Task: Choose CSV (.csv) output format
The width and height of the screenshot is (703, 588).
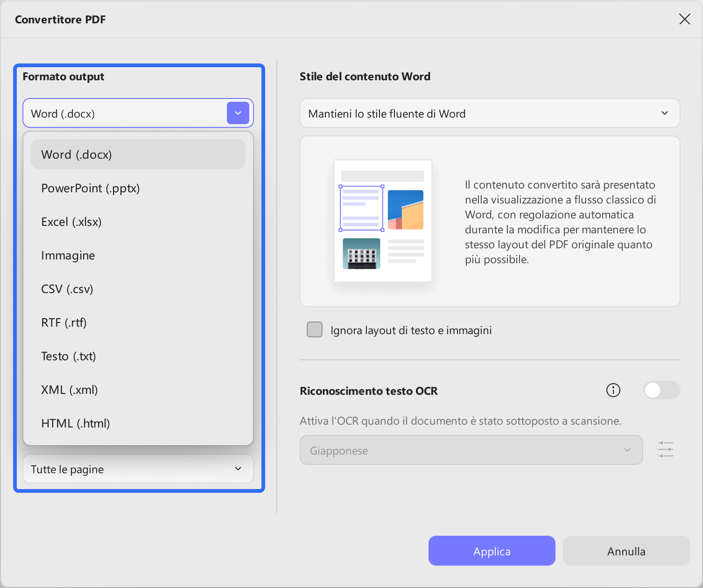Action: pos(138,289)
